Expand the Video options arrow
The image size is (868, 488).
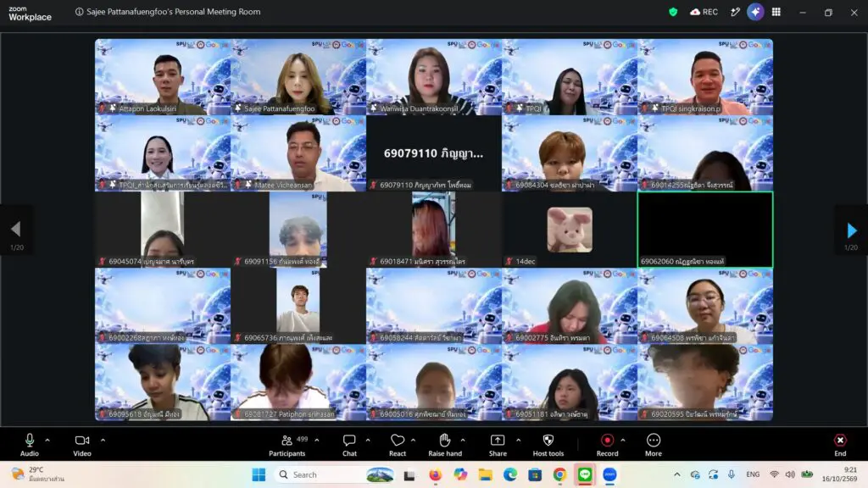pyautogui.click(x=103, y=441)
